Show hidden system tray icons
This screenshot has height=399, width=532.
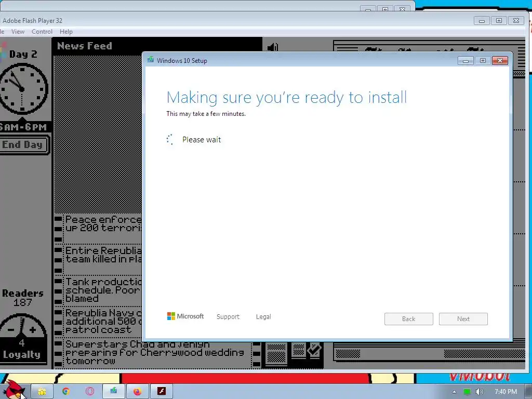tap(454, 392)
